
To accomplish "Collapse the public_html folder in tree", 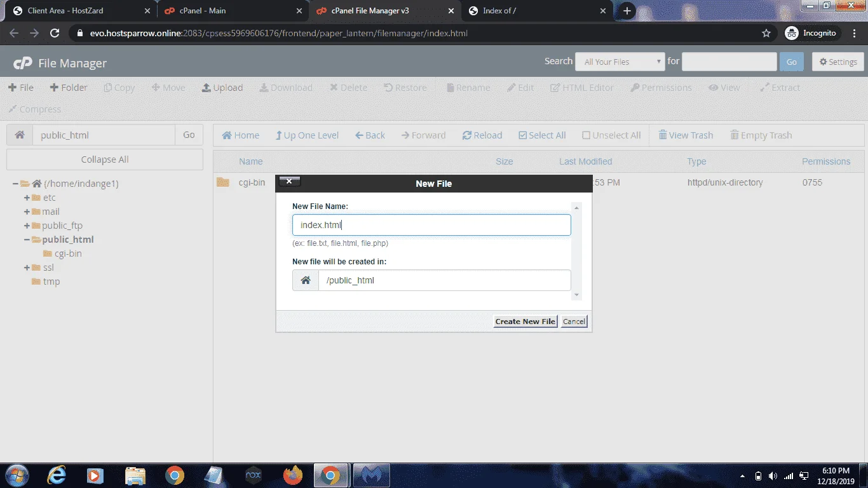I will [x=27, y=240].
